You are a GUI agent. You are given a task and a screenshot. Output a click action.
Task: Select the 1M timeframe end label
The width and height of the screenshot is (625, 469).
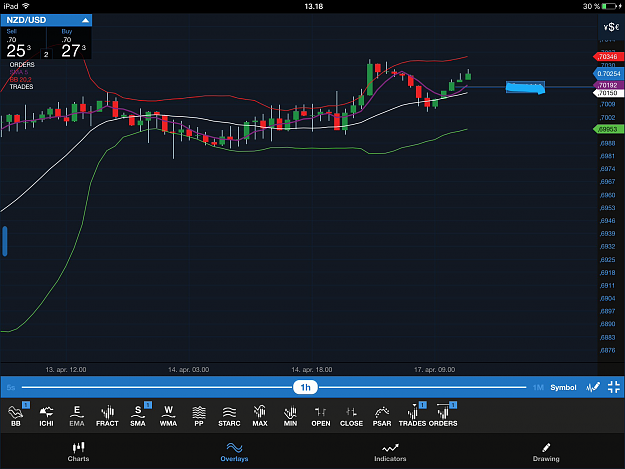point(538,387)
